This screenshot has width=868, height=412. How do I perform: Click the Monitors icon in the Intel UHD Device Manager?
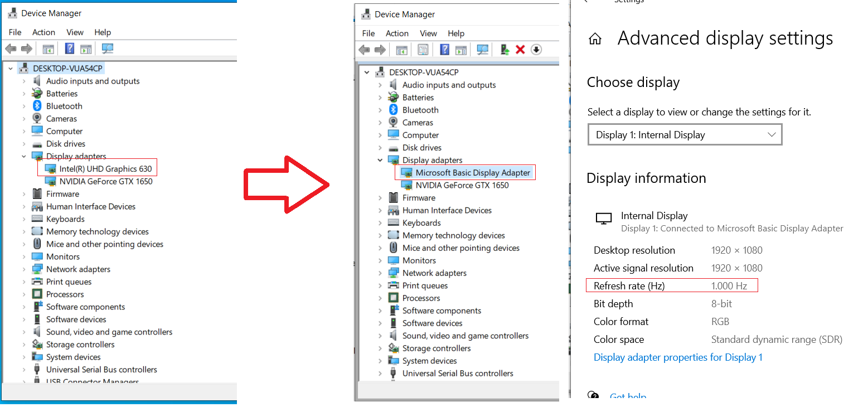coord(37,256)
